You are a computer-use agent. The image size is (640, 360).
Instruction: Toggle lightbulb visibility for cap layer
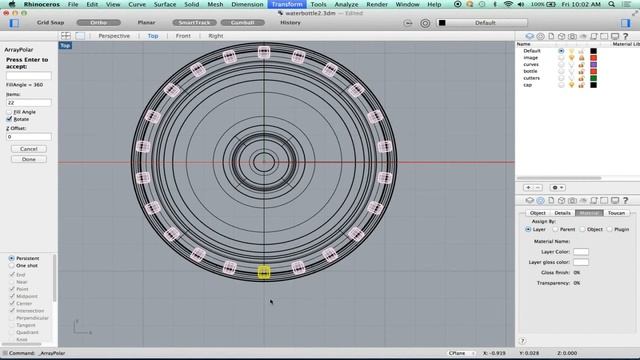(x=571, y=85)
